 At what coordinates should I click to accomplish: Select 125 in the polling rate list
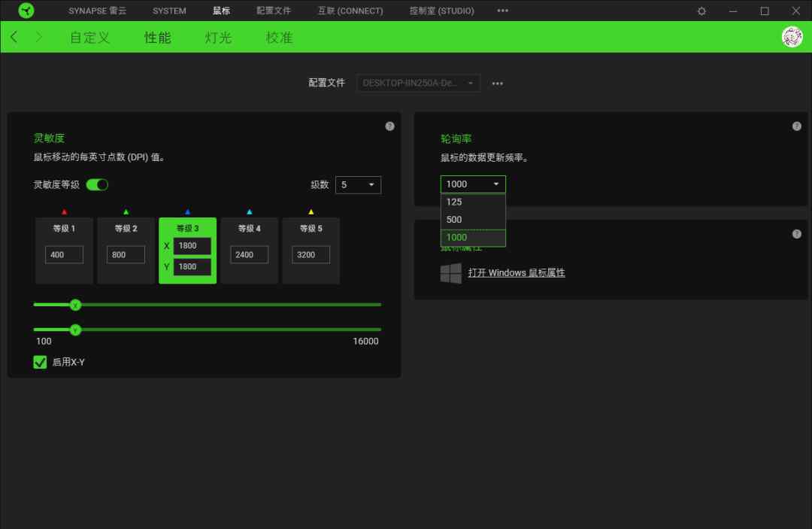click(473, 202)
